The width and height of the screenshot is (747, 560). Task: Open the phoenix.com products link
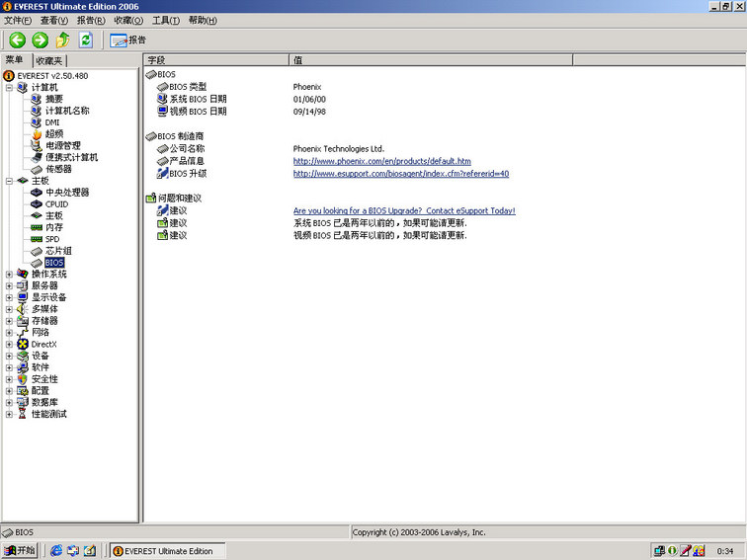[382, 161]
